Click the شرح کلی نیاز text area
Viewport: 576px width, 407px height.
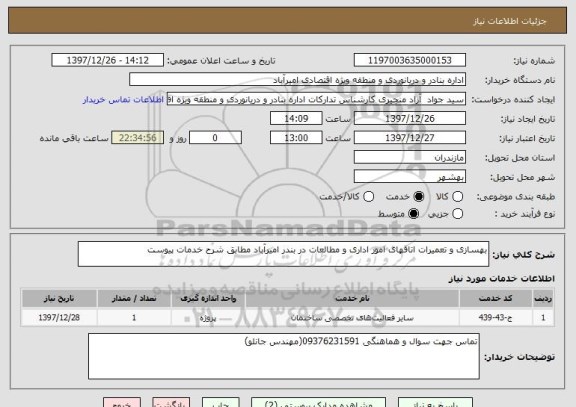[x=283, y=254]
